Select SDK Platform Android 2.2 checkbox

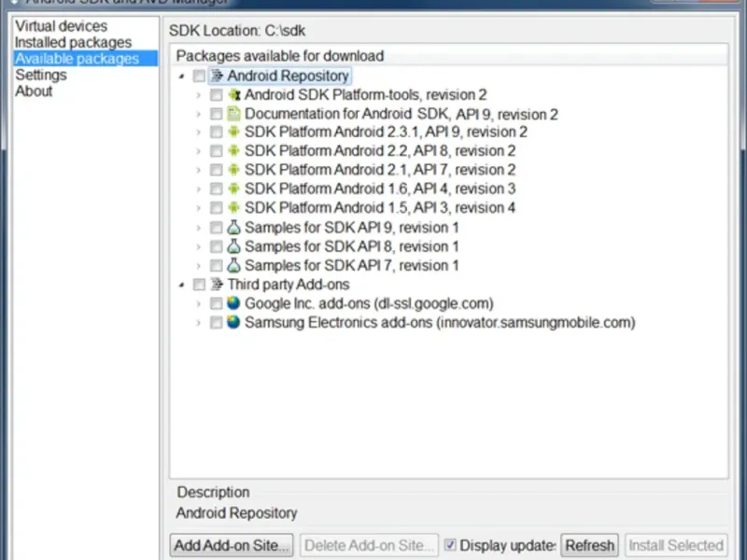pyautogui.click(x=217, y=151)
